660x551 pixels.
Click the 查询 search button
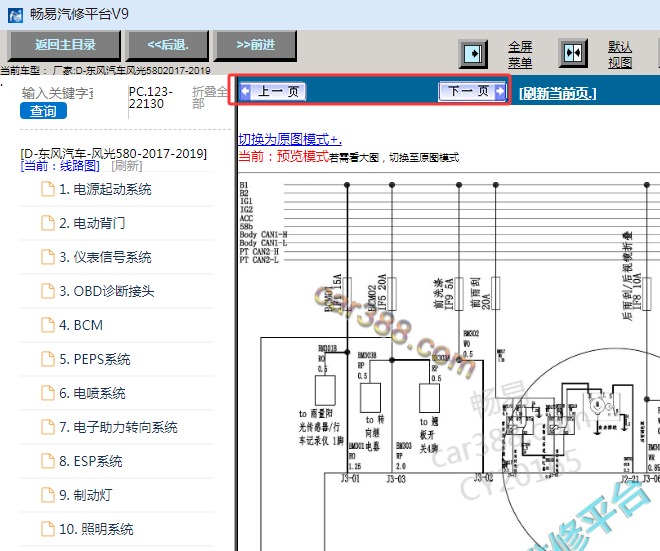tap(43, 111)
